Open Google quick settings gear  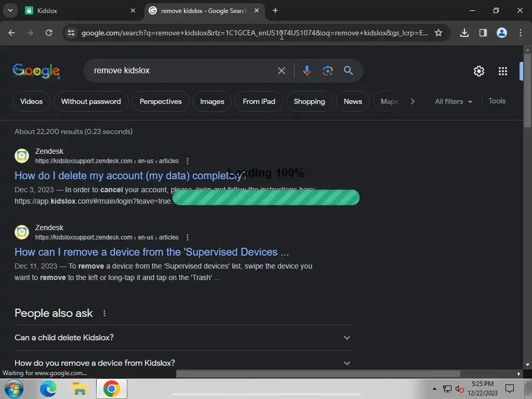(x=478, y=71)
